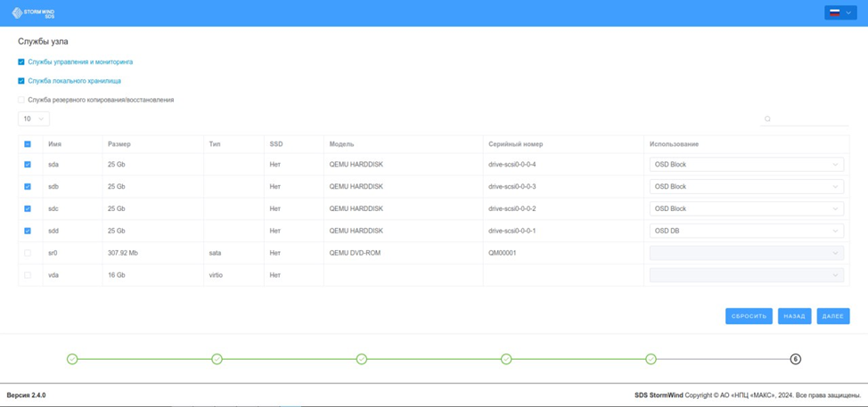Click the third completed step checkmark
Screen dimensions: 868x407
(x=362, y=359)
